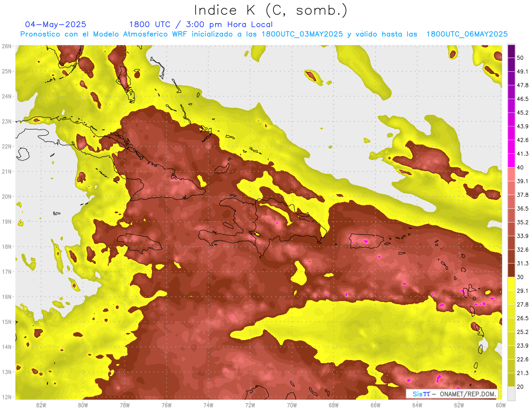Click latitude axis label '20N'
Viewport: 532px width, 411px height.
click(7, 196)
